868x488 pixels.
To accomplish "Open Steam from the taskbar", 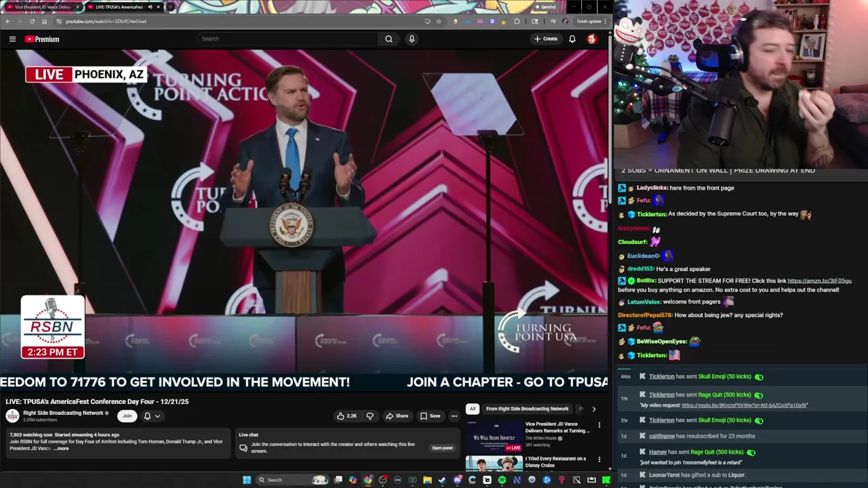I will click(x=442, y=480).
